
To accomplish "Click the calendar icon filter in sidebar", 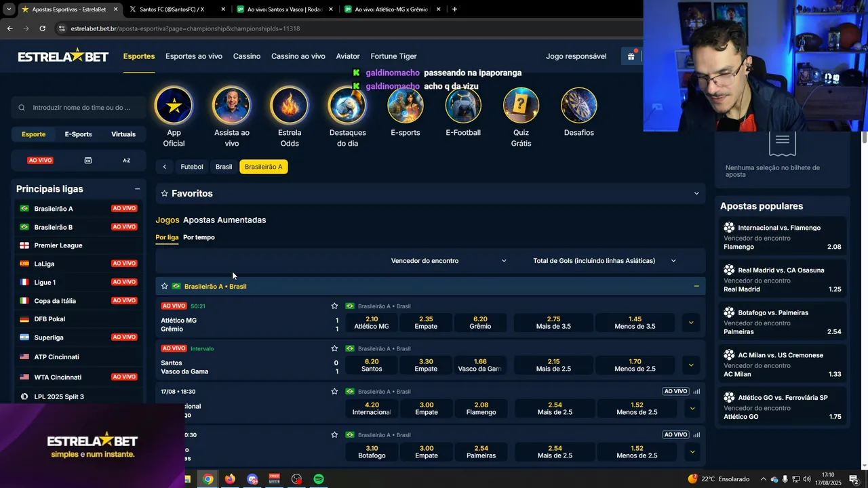I will click(88, 161).
